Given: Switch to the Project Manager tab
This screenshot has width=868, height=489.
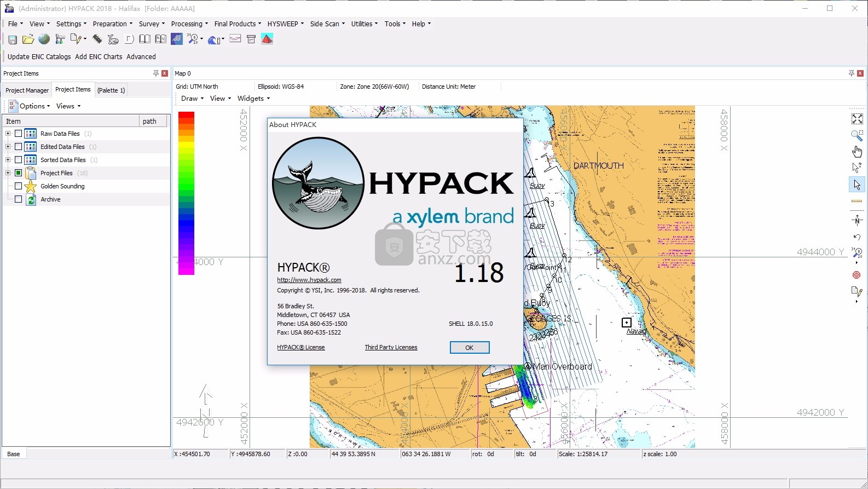Looking at the screenshot, I should [27, 90].
